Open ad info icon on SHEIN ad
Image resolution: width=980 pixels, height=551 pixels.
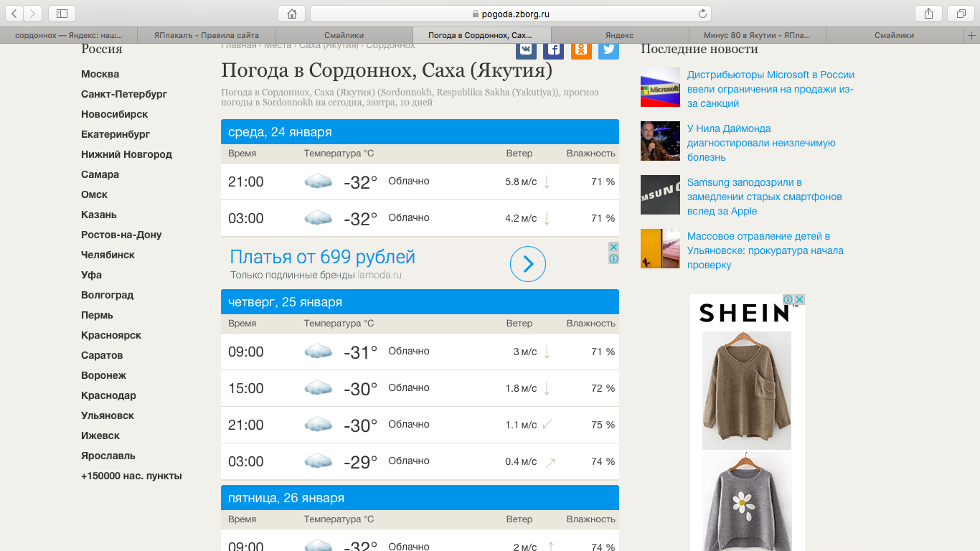(788, 299)
